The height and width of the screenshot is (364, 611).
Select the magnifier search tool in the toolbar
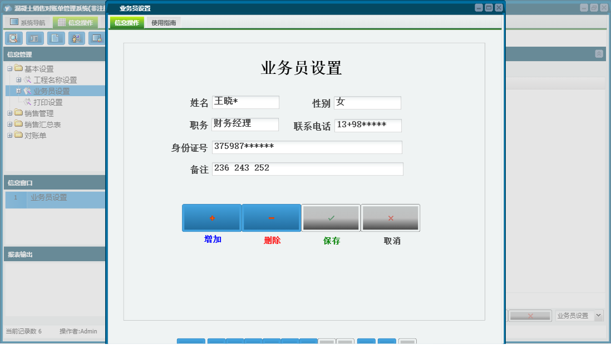14,38
